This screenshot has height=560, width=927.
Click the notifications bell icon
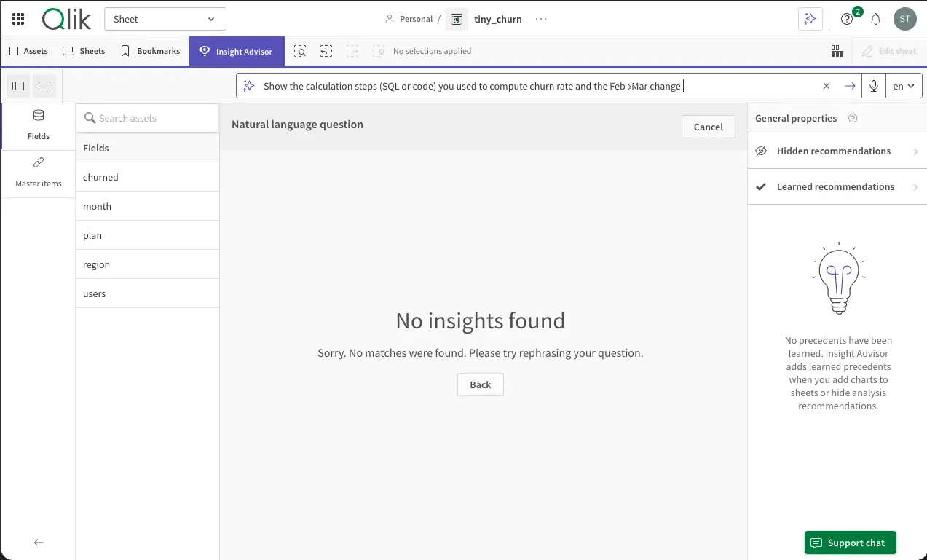876,19
